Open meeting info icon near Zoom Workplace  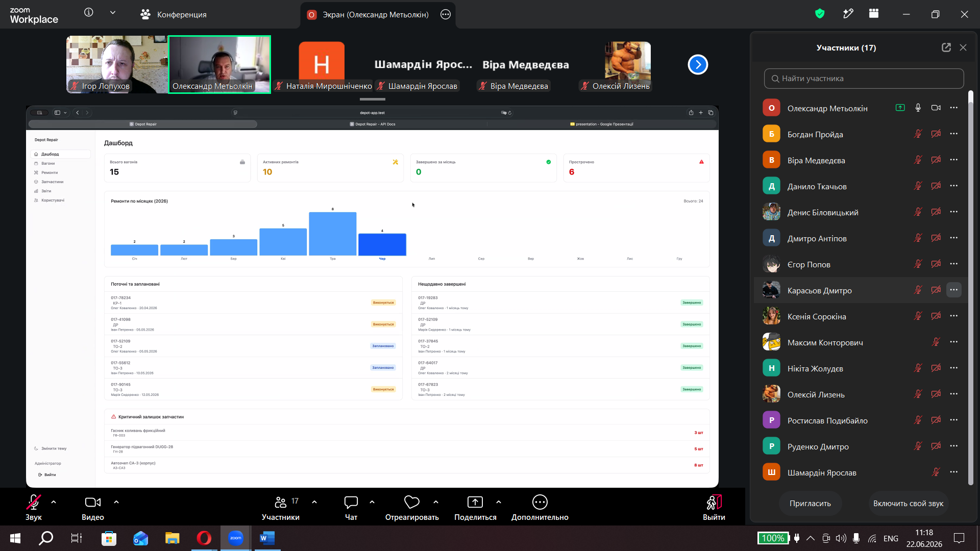pos(89,13)
